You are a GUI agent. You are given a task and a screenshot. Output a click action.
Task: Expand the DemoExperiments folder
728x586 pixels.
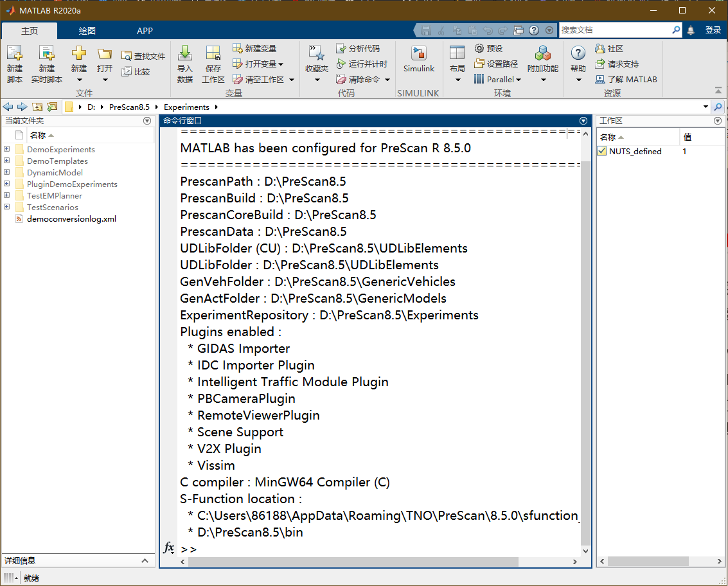tap(6, 149)
